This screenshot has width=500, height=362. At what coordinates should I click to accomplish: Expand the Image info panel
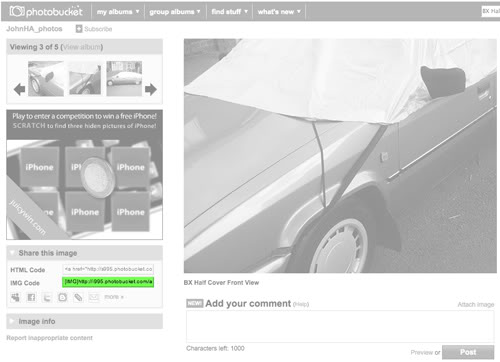tap(12, 321)
